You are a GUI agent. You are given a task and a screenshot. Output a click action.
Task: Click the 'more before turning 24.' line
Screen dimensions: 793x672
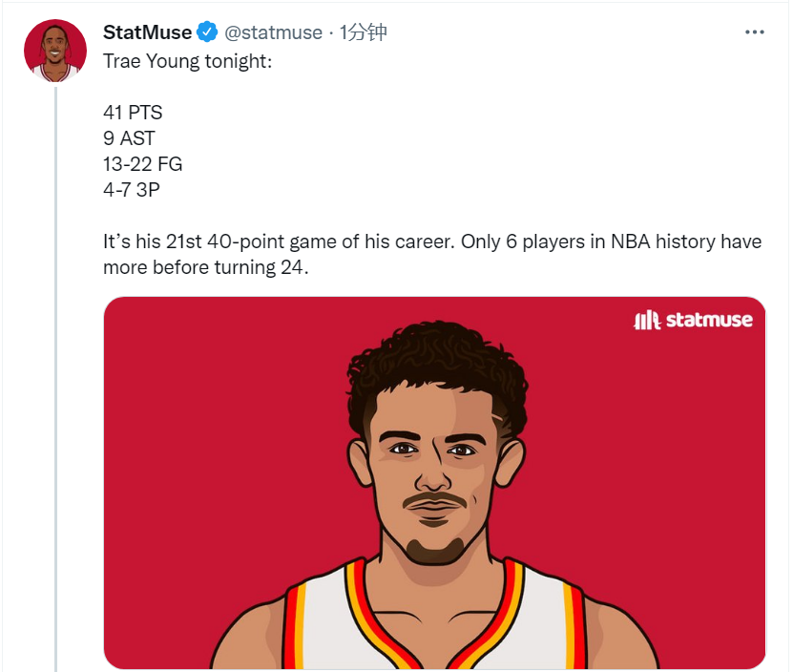(206, 267)
